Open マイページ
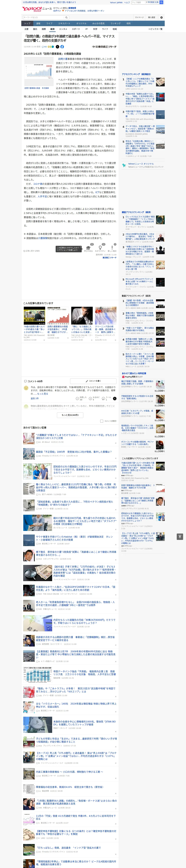 (x=139, y=18)
